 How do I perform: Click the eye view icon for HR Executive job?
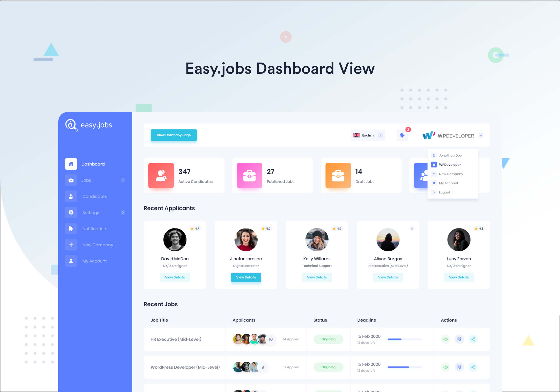[x=445, y=339]
